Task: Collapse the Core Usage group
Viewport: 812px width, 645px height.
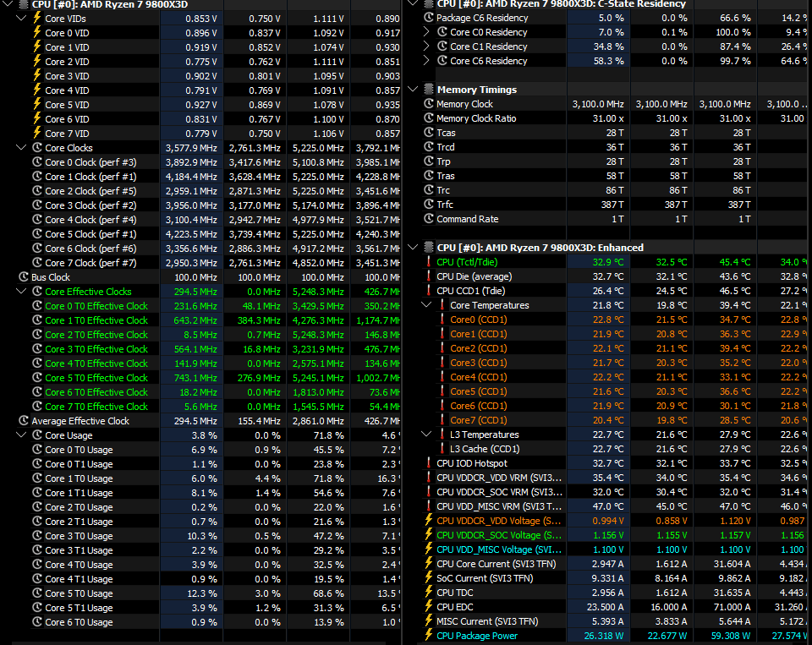Action: [x=21, y=435]
